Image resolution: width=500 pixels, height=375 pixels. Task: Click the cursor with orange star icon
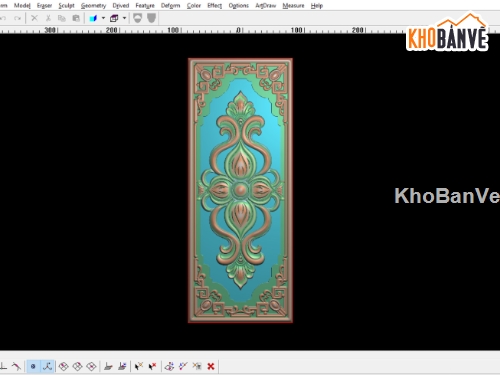click(x=139, y=367)
